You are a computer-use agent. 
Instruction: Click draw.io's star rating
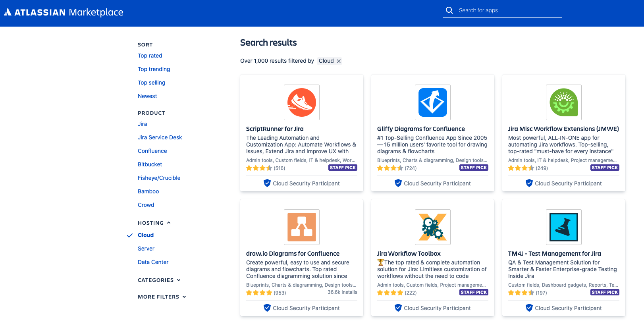pos(259,293)
